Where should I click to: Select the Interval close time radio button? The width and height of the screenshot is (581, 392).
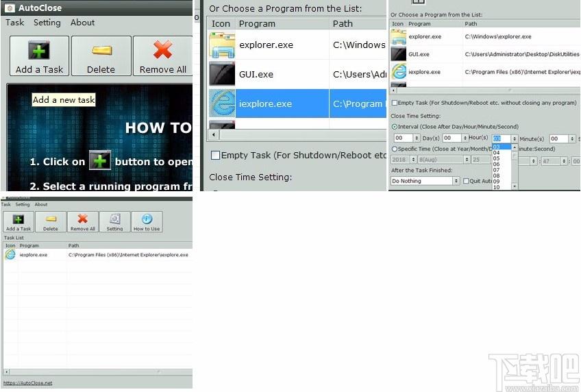click(x=395, y=127)
